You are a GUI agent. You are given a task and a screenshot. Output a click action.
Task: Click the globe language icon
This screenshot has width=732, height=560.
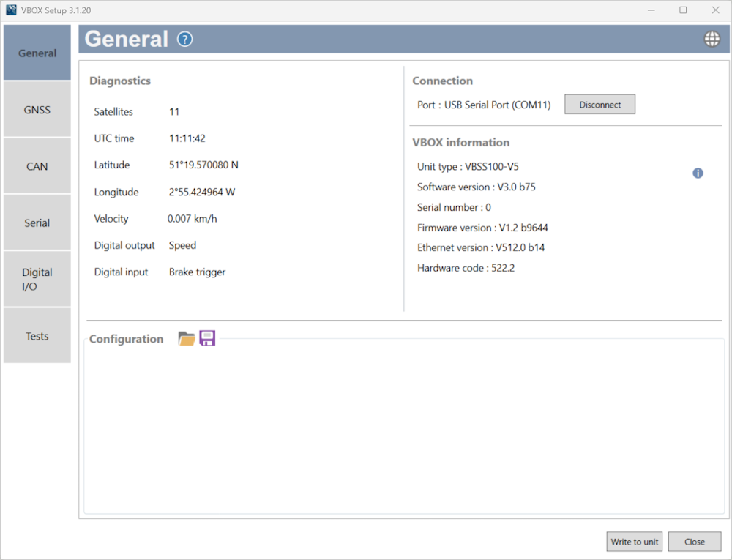click(712, 40)
